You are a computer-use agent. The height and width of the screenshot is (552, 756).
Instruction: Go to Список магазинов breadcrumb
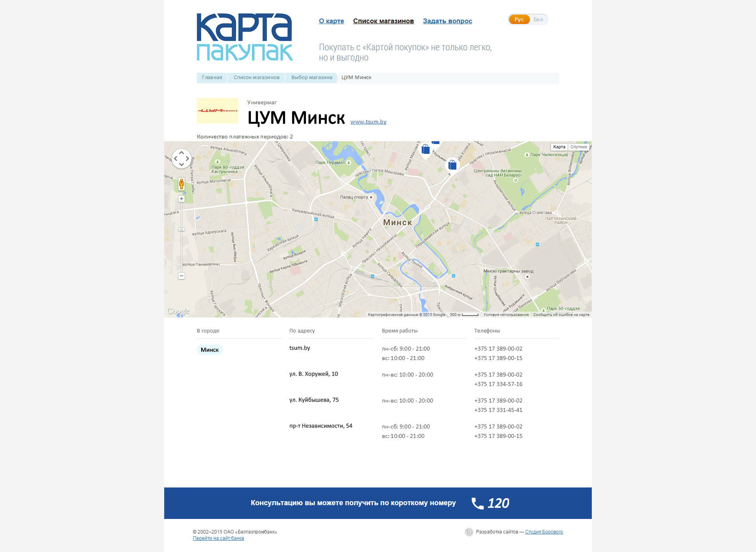(257, 78)
